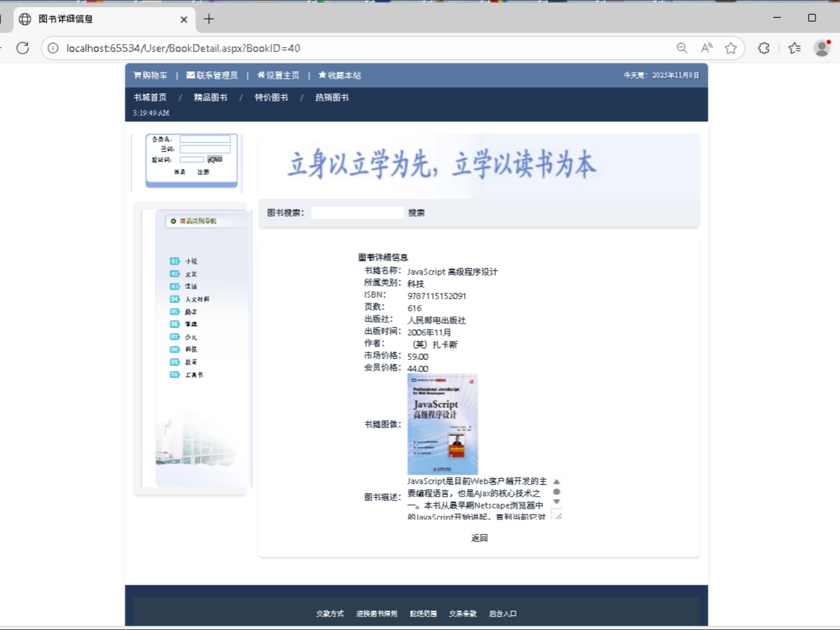Add page to browser favorites star
The height and width of the screenshot is (630, 840).
click(730, 48)
